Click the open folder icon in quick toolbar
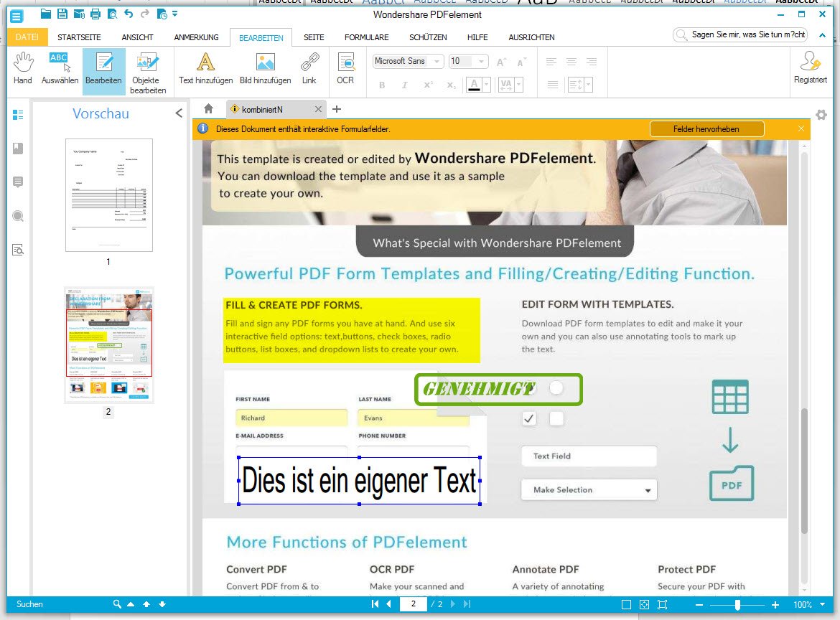Image resolution: width=840 pixels, height=620 pixels. pos(46,14)
